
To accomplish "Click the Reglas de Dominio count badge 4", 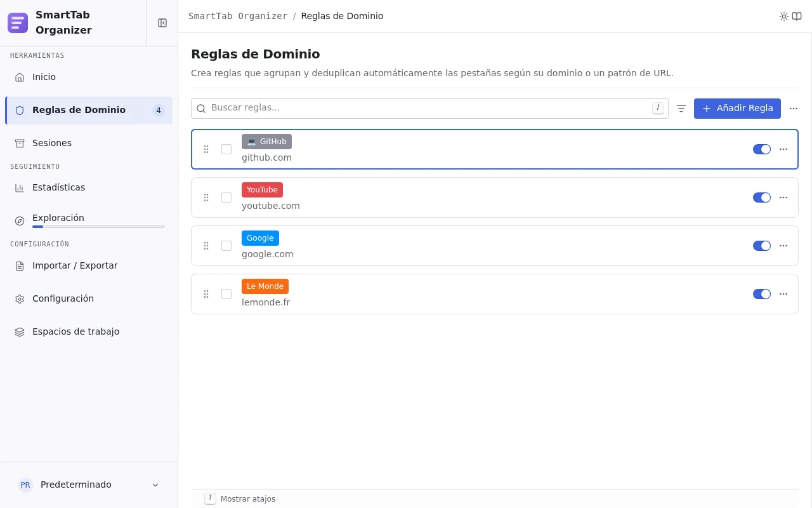I will coord(159,110).
